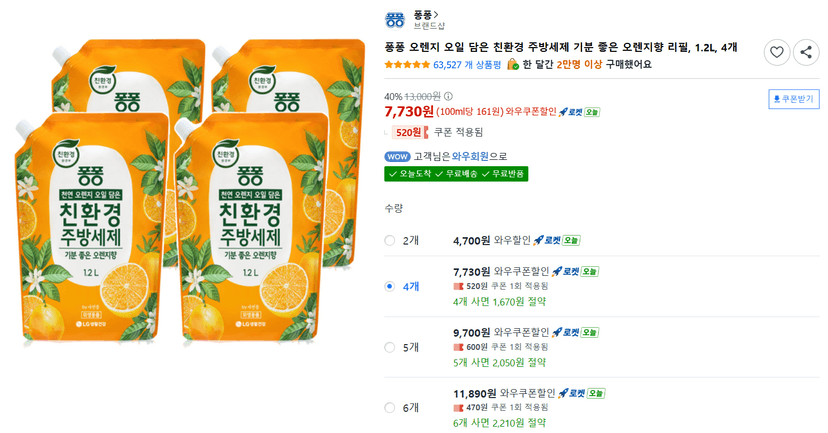
Task: Select the 5개 quantity radio button
Action: point(390,347)
